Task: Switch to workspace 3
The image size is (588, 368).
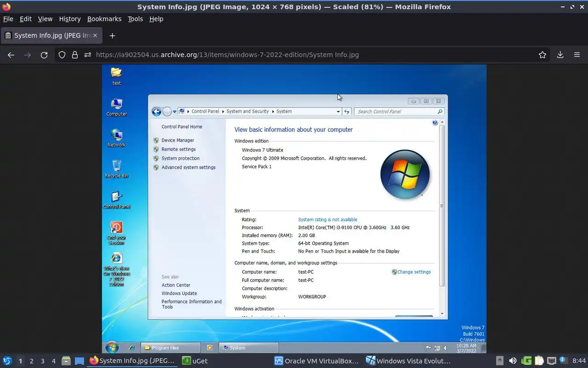Action: [43, 361]
